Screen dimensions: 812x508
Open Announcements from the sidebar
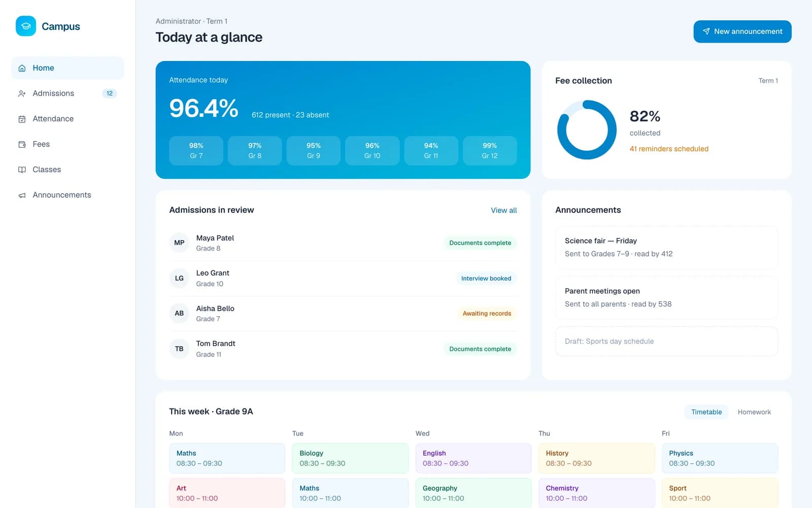(x=67, y=195)
